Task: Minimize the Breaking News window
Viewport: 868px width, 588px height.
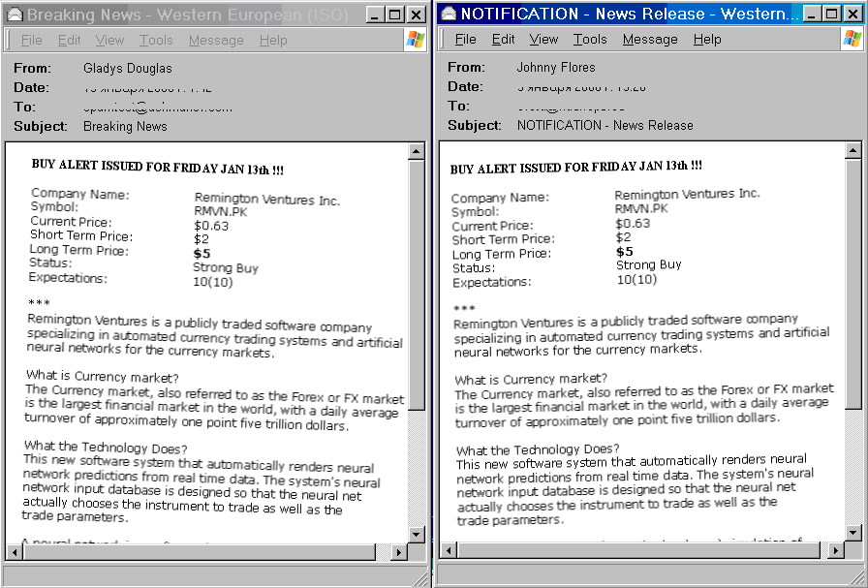Action: (x=375, y=15)
